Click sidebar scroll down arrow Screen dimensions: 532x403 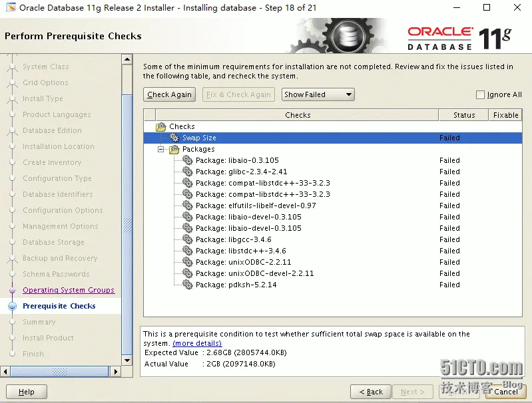(x=127, y=360)
